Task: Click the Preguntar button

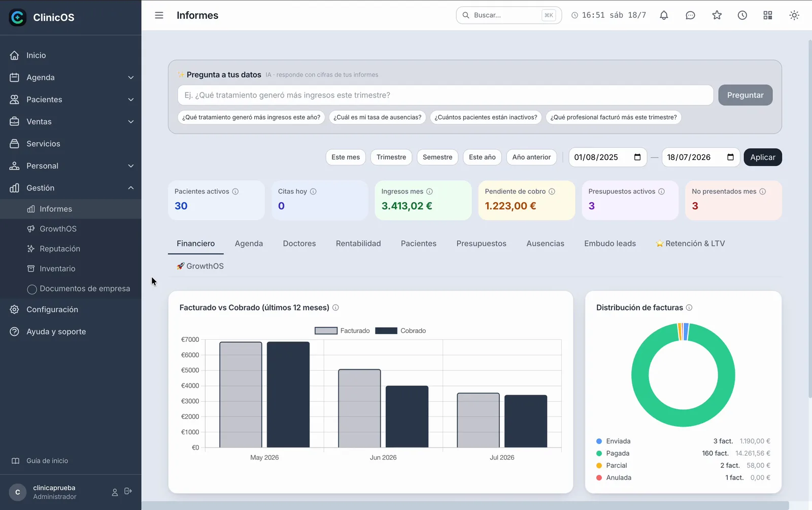Action: 745,95
